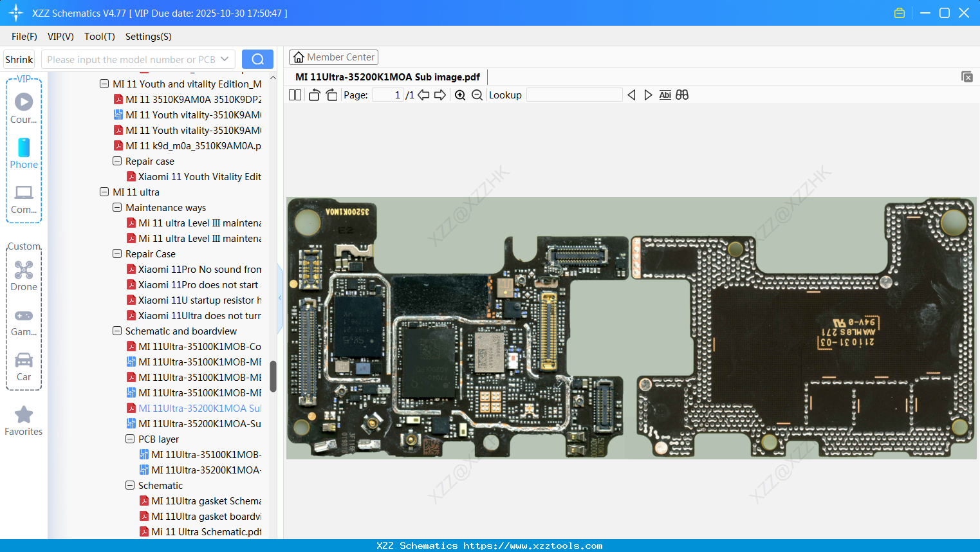This screenshot has width=980, height=552.
Task: Select the Drone category
Action: click(x=23, y=275)
